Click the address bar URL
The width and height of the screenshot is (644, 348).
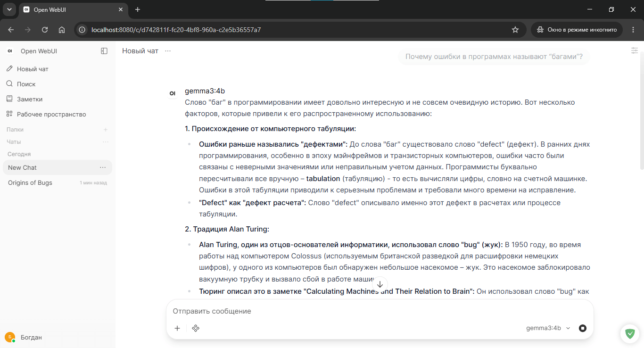coord(176,30)
